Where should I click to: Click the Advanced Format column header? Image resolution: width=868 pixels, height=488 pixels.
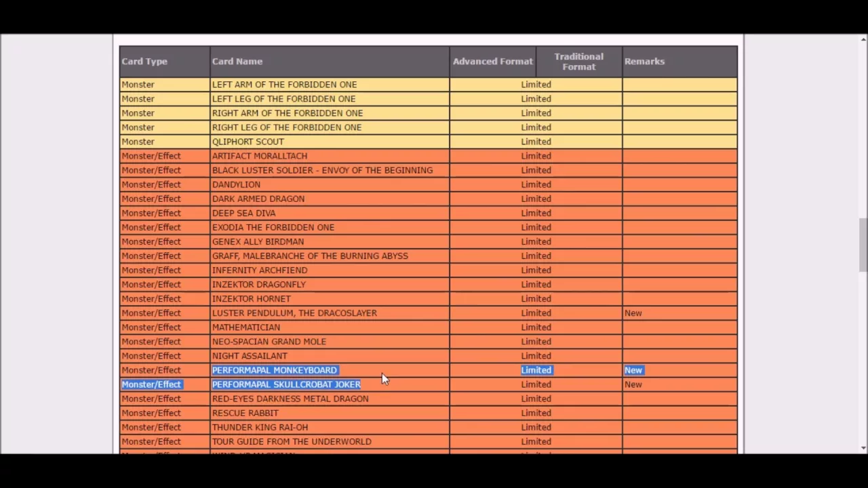click(x=493, y=62)
